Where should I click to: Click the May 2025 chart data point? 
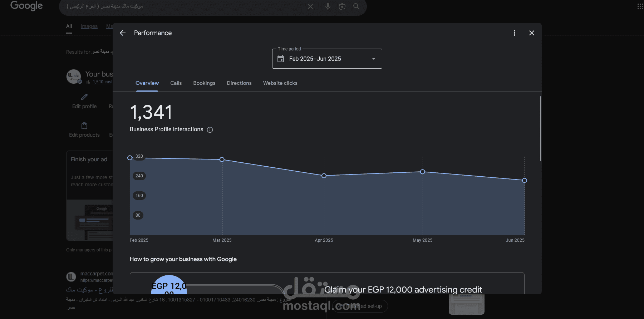coord(423,172)
